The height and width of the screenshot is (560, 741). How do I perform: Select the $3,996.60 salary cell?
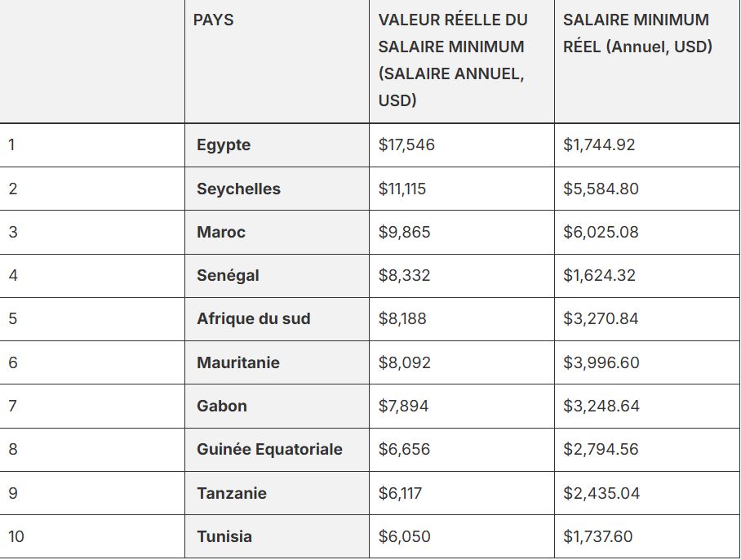[601, 362]
